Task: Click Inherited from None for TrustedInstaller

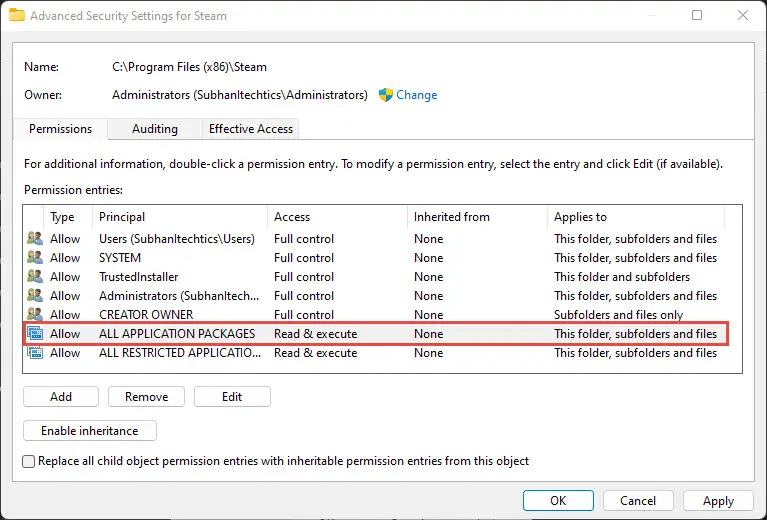Action: tap(429, 277)
